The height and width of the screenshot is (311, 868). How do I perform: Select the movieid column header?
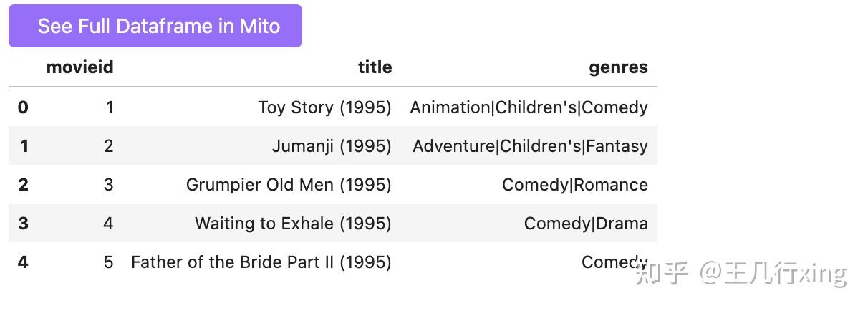pos(79,67)
